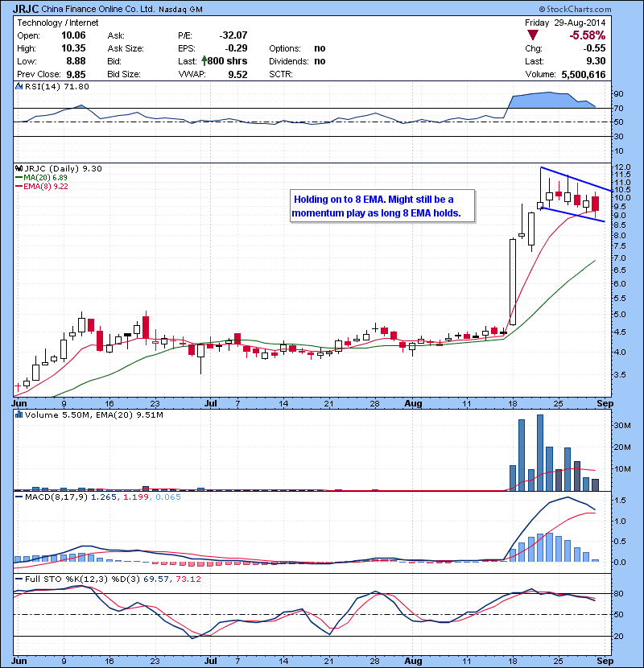The height and width of the screenshot is (668, 644).
Task: Click the 'Holding on to 8 EMA' annotation box
Action: pos(382,206)
